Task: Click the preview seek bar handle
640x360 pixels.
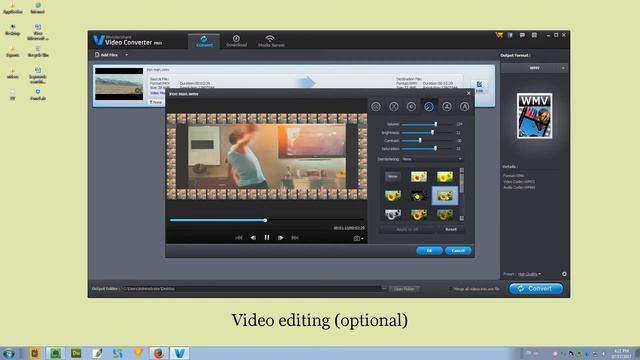Action: coord(265,220)
